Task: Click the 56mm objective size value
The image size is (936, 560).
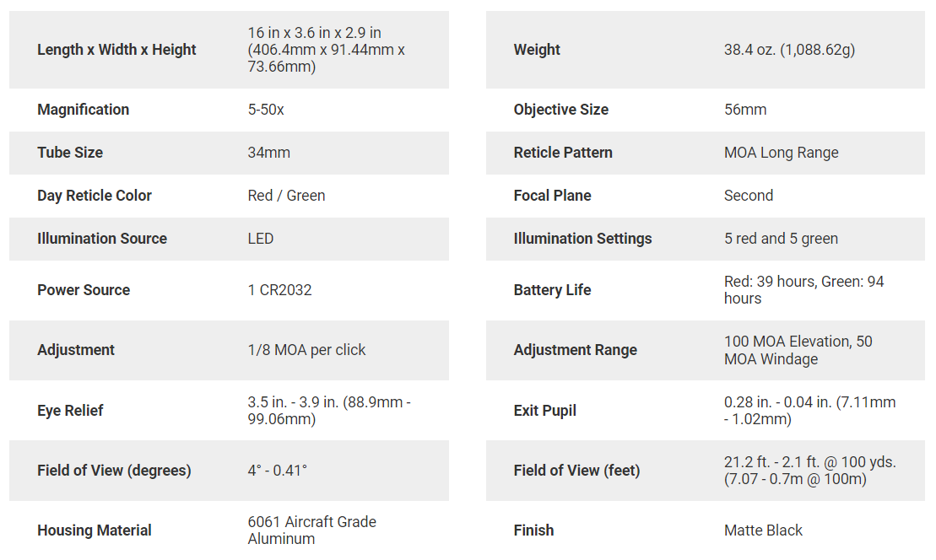Action: (745, 110)
